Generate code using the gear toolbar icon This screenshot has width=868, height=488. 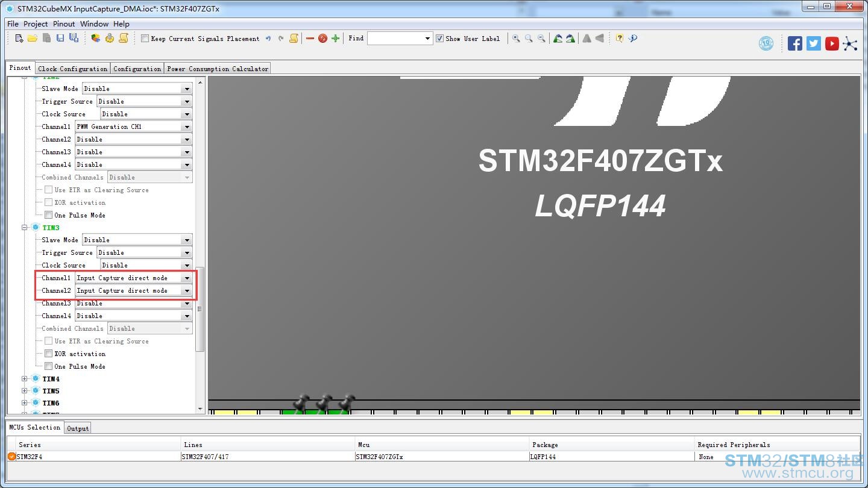click(x=109, y=39)
